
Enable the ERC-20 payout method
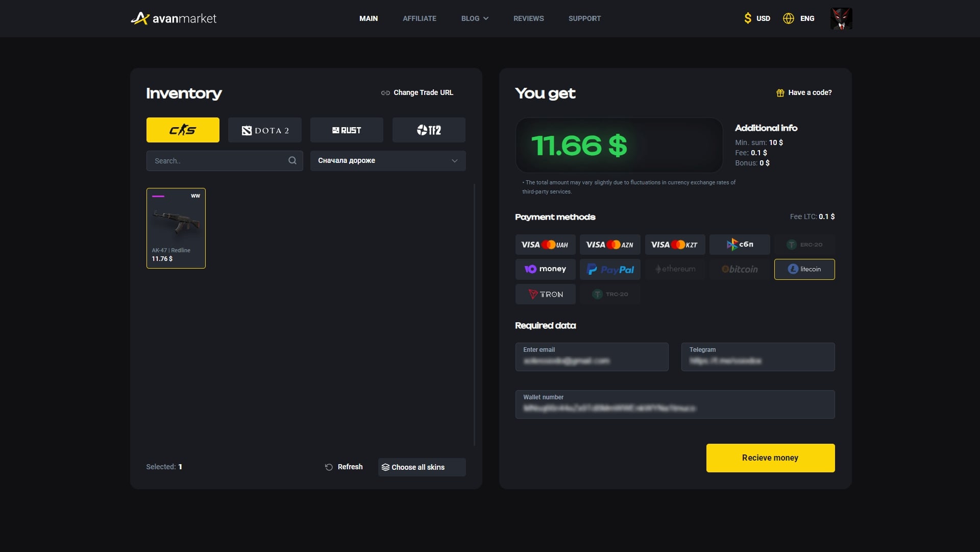click(x=804, y=245)
